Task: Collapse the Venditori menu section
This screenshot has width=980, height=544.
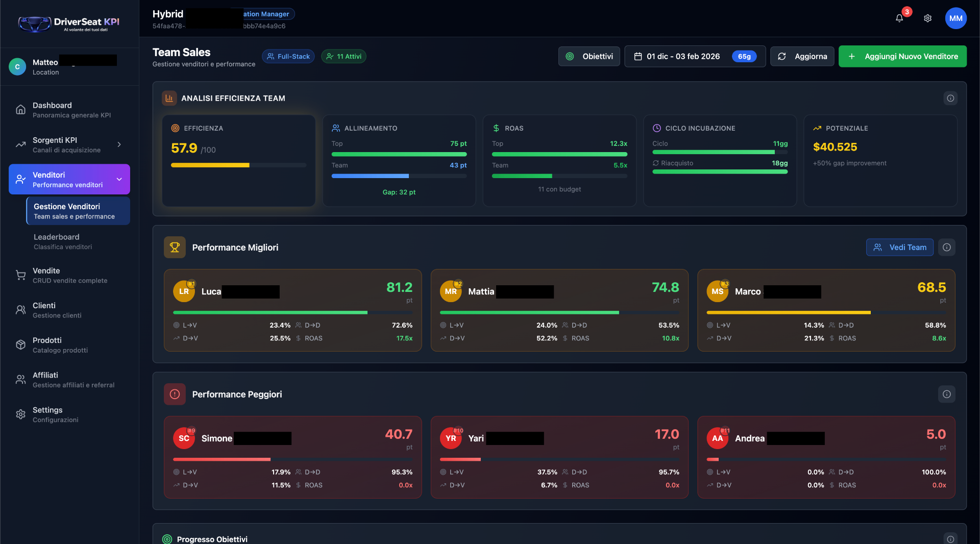Action: click(119, 180)
